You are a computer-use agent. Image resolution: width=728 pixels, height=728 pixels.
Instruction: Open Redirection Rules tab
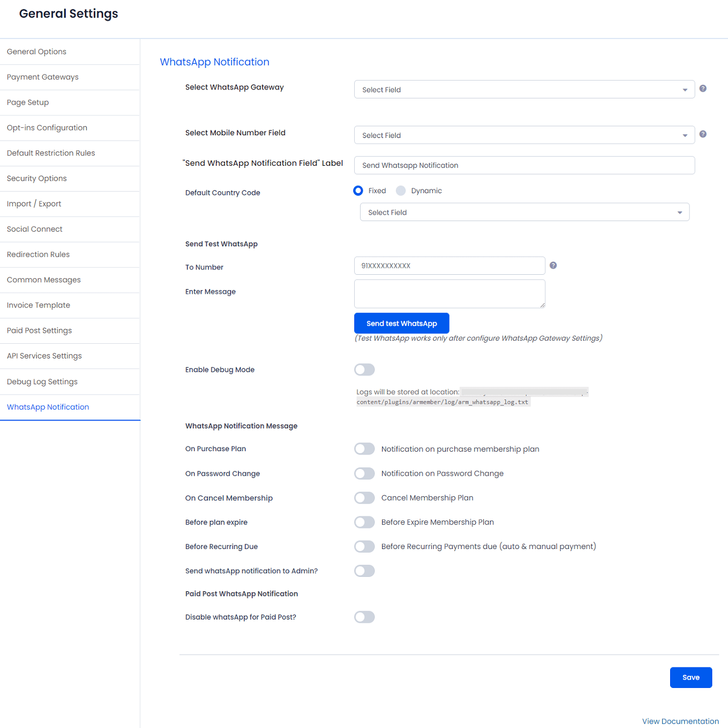(70, 254)
